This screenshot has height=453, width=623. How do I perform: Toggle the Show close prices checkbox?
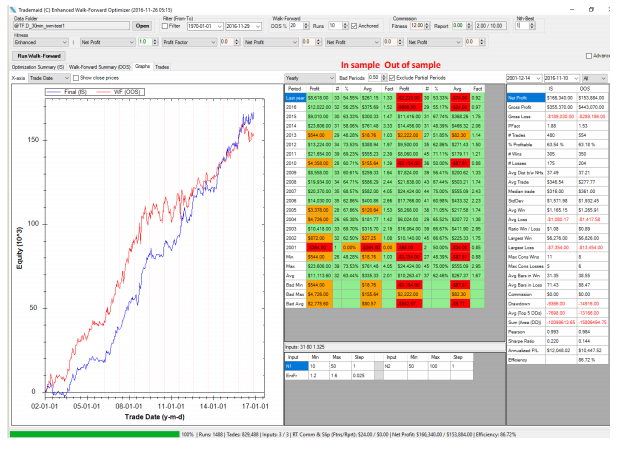click(73, 76)
